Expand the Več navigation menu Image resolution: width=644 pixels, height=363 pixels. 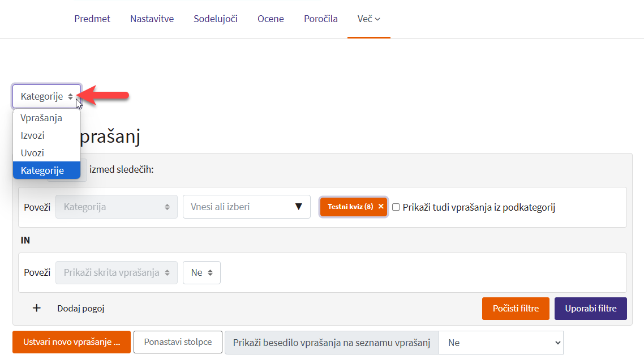(x=368, y=19)
